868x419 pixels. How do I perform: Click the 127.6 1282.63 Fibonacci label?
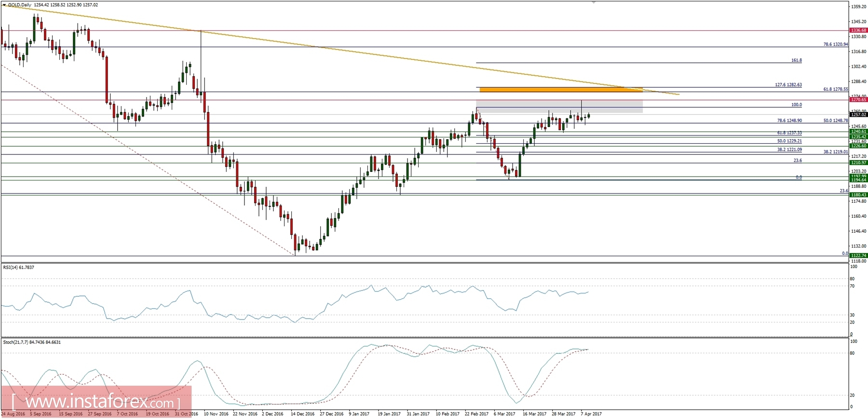788,85
